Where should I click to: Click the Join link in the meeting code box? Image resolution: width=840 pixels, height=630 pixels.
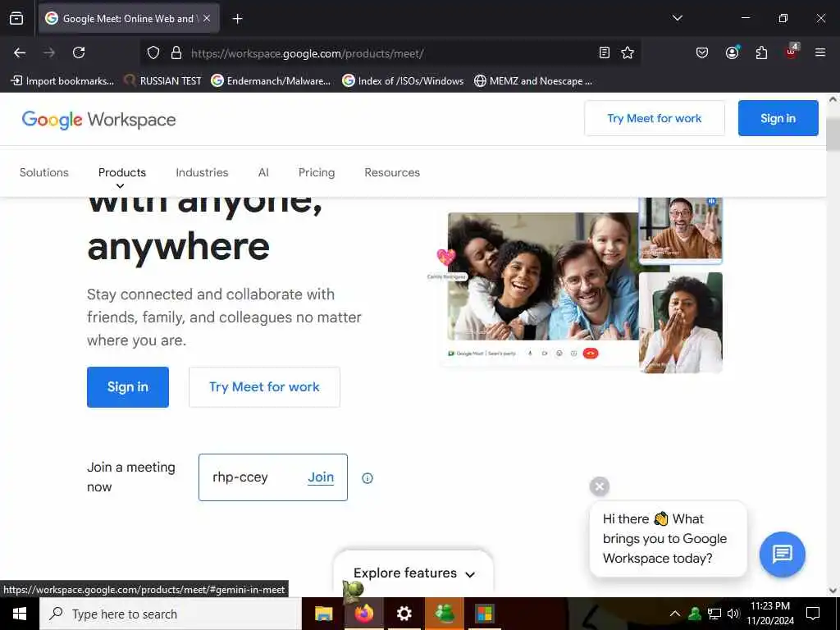pos(321,477)
